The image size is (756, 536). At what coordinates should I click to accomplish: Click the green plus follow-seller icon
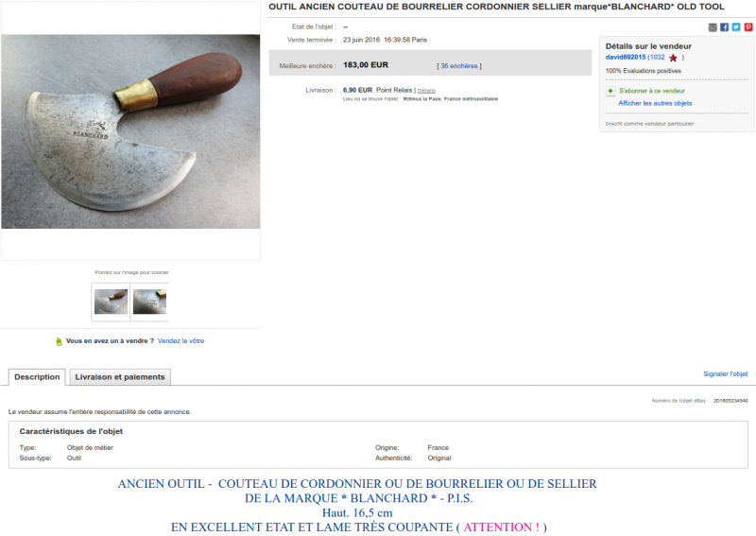click(x=610, y=91)
